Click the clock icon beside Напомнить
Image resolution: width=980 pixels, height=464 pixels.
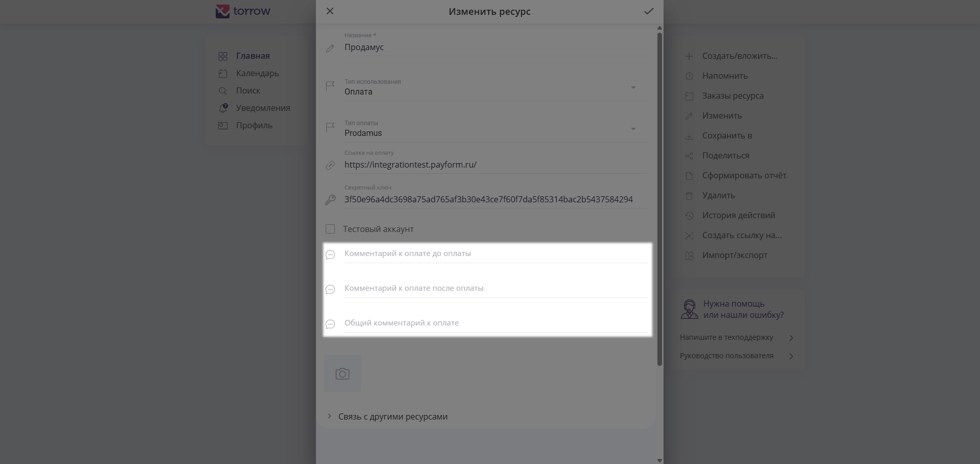click(689, 76)
